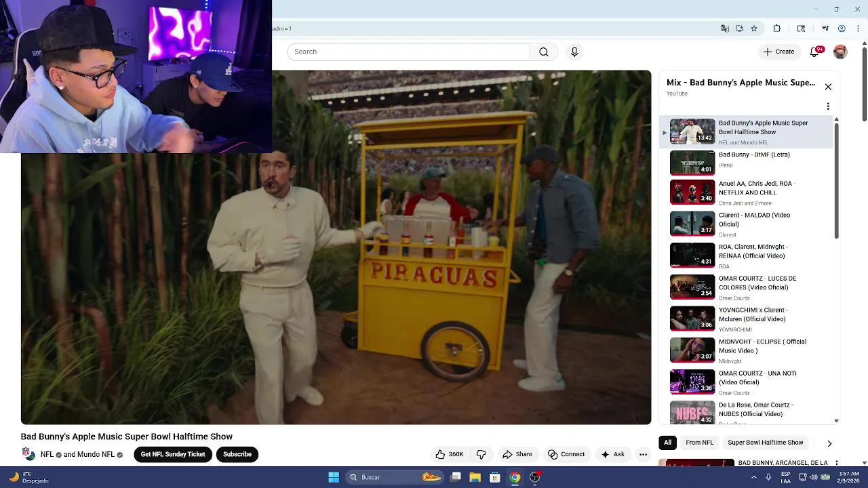
Task: Click the taskbar Buscar search box
Action: pyautogui.click(x=395, y=477)
